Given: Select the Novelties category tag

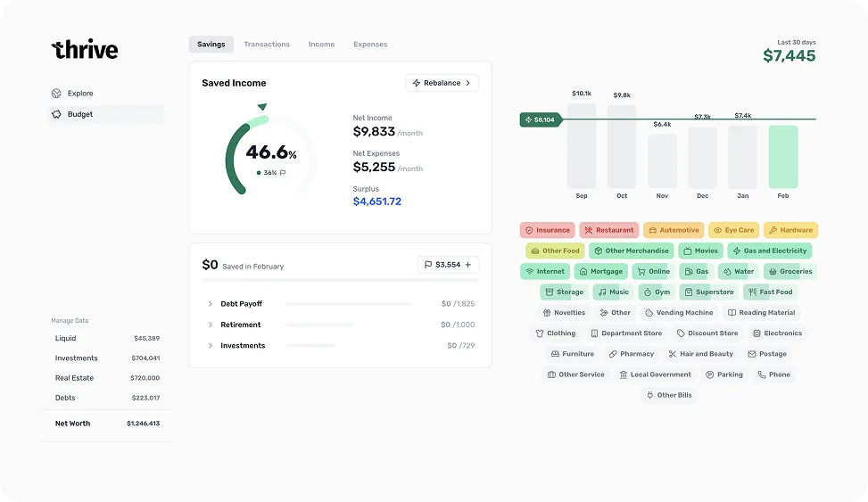Looking at the screenshot, I should click(x=564, y=313).
